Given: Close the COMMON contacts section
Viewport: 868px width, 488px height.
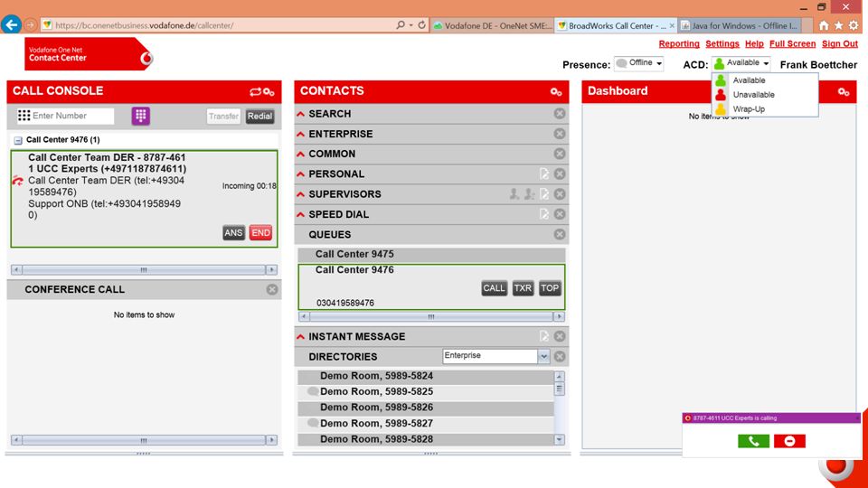Looking at the screenshot, I should (560, 154).
